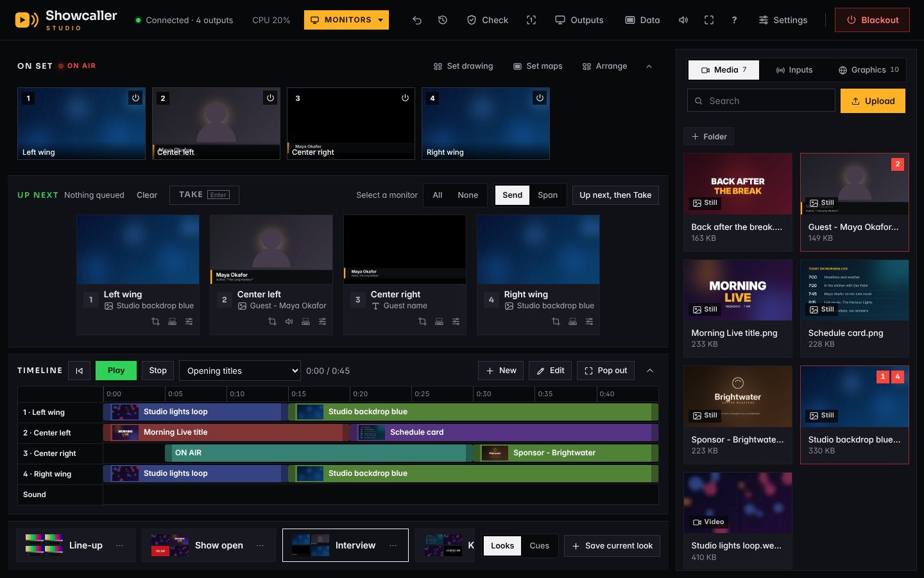The image size is (924, 578).
Task: Open adjustments sliders for Right wing card
Action: pos(589,321)
